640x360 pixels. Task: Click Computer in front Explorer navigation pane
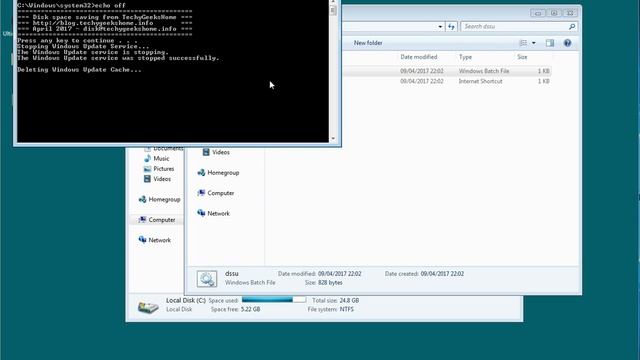[x=221, y=193]
